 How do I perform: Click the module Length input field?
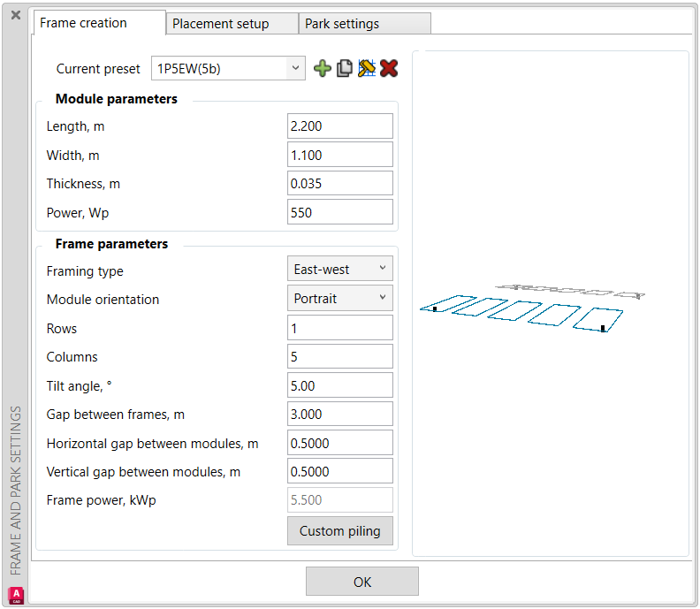pos(340,126)
